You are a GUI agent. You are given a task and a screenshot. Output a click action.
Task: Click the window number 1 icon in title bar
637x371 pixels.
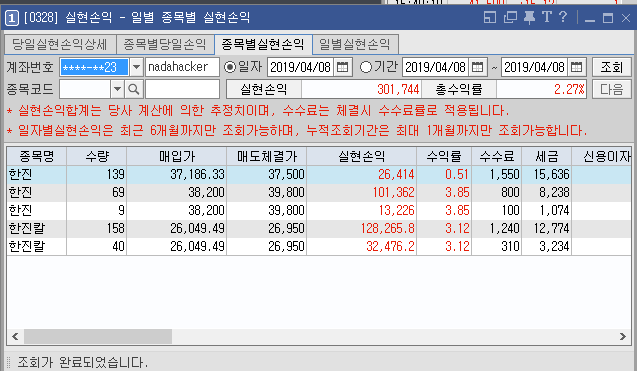(12, 18)
